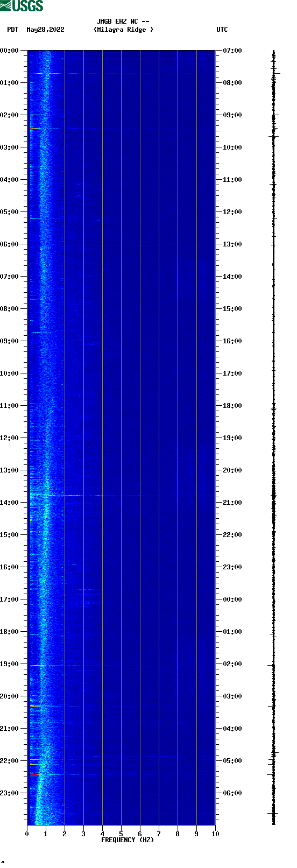Viewport: 297px width, 868px height.
Task: Click the 11:00 UTC time label
Action: coord(232,180)
